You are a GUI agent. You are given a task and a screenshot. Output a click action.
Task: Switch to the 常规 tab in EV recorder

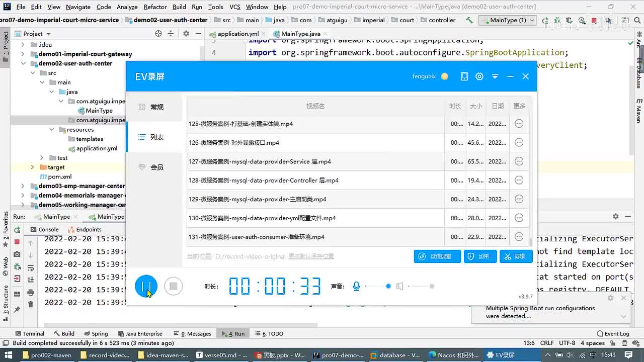point(154,107)
